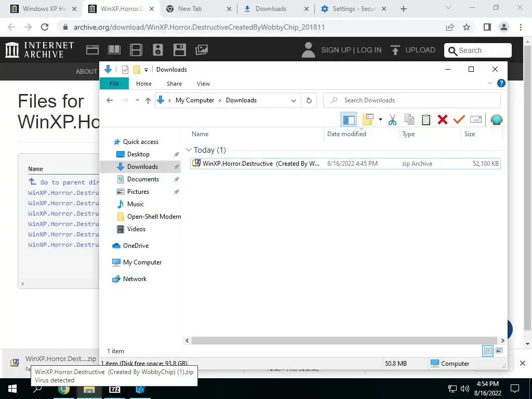Click the share page icon in address bar
532x399 pixels.
tap(450, 27)
